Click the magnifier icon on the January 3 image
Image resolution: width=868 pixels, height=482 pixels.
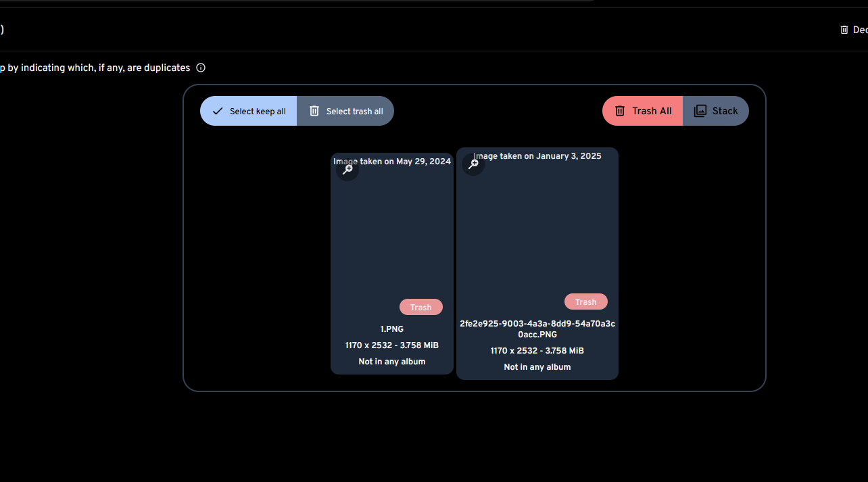(473, 164)
